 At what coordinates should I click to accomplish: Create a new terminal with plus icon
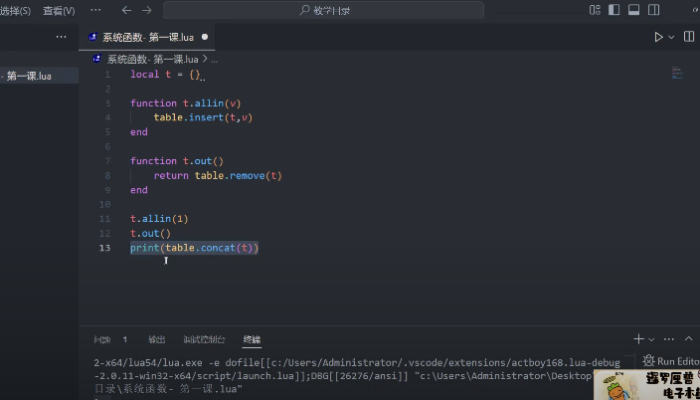[638, 340]
